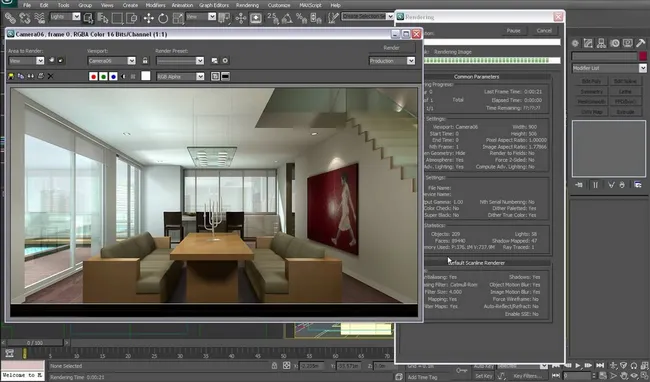Clear the rendered image with X icon
The image size is (650, 382).
50,76
